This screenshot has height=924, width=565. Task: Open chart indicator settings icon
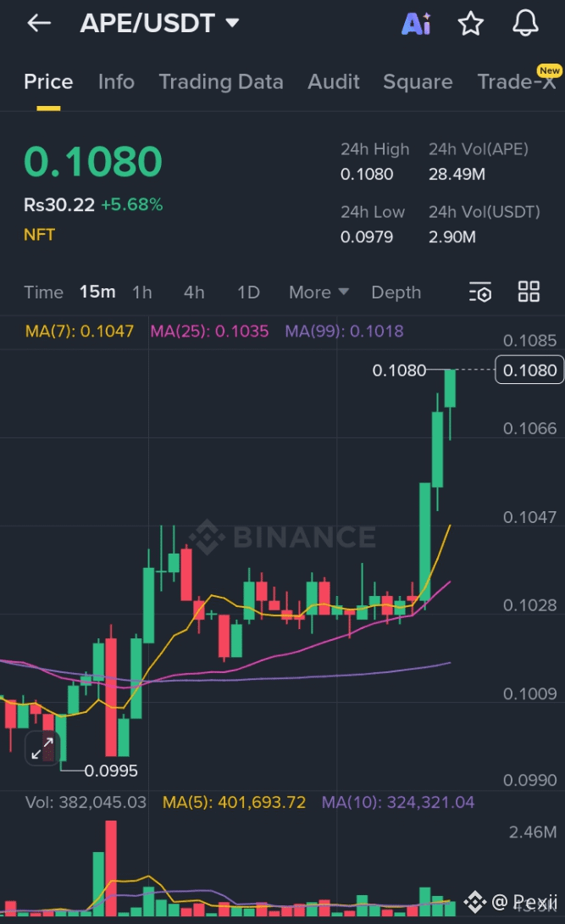tap(480, 292)
